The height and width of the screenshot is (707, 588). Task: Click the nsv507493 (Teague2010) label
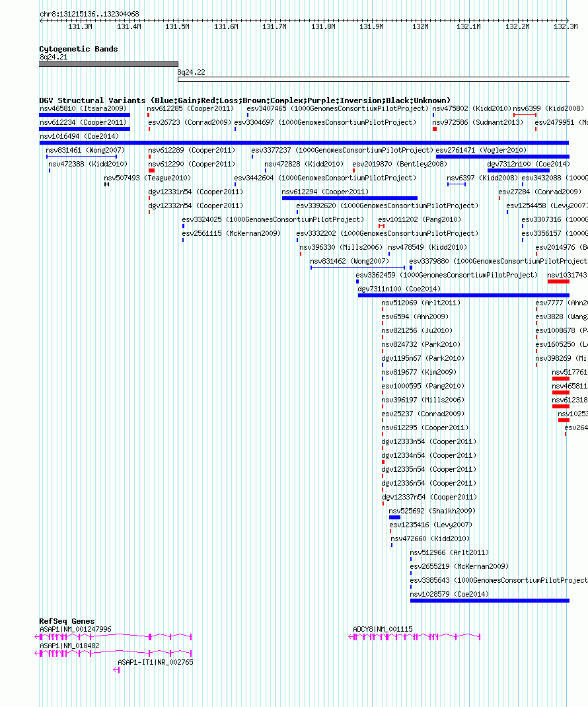[147, 178]
